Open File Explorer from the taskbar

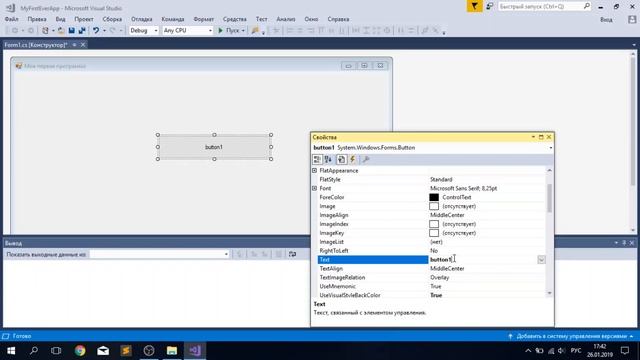[x=172, y=351]
